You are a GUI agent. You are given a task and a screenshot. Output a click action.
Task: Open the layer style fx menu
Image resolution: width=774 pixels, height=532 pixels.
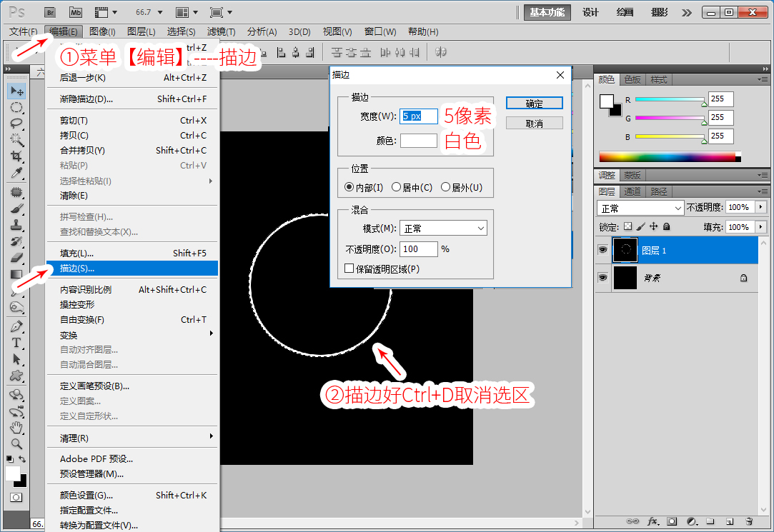(x=653, y=521)
